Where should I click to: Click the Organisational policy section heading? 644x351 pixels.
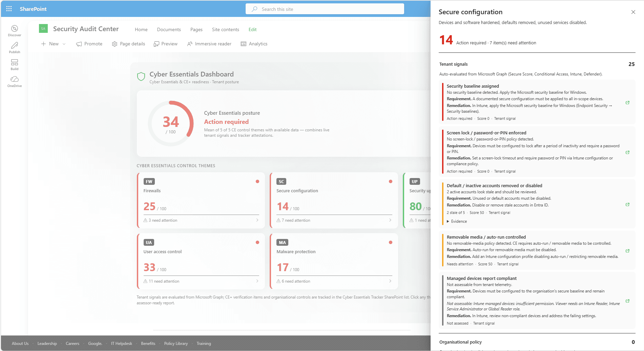460,342
